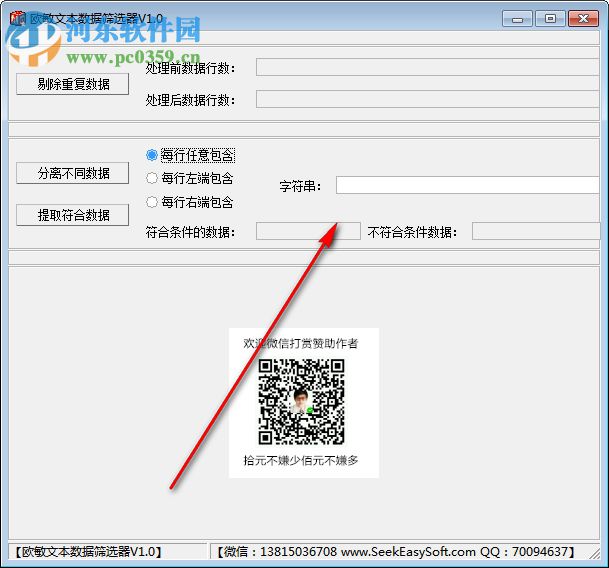Select the 每行右端包含 radio option
This screenshot has width=609, height=568.
point(190,202)
